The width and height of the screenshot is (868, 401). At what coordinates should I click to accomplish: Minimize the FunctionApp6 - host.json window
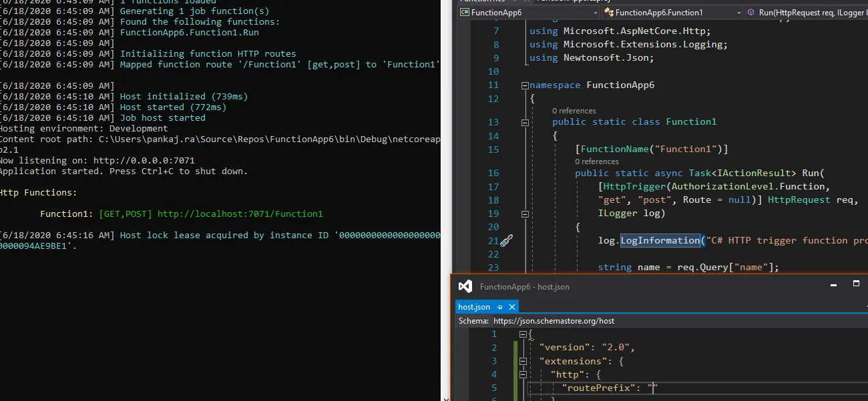point(833,284)
